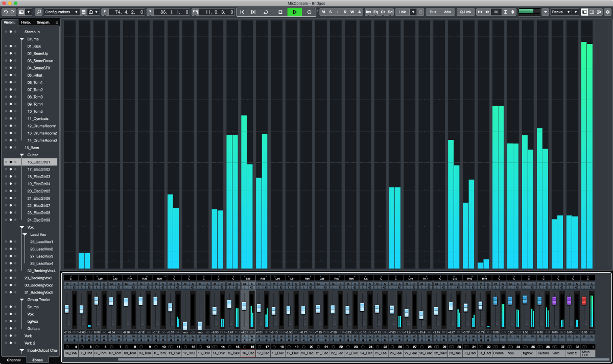Toggle visibility dot for 15_Bass channel

coord(11,148)
